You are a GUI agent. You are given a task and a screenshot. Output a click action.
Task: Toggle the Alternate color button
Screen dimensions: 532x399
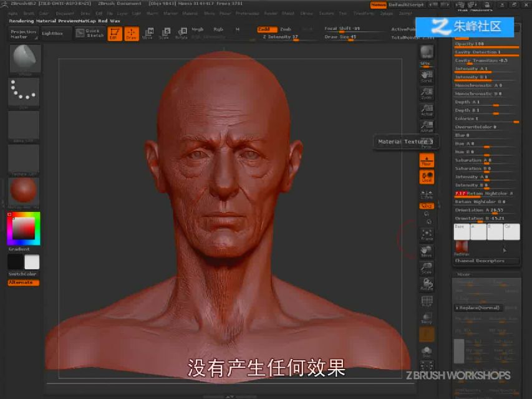point(24,282)
